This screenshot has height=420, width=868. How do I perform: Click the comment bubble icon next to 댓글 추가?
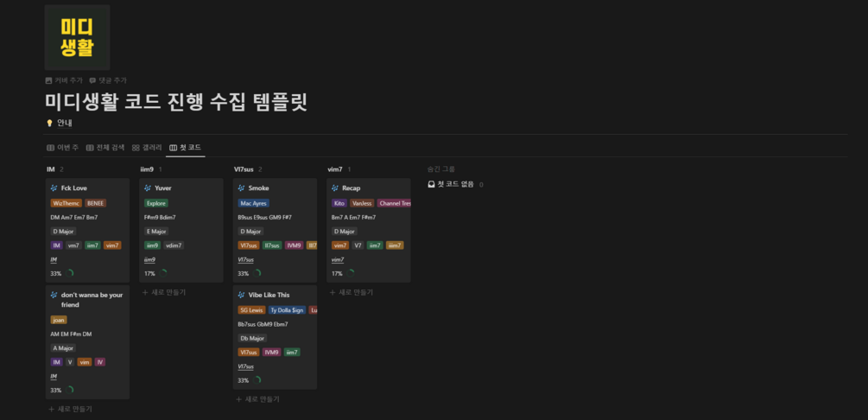92,80
